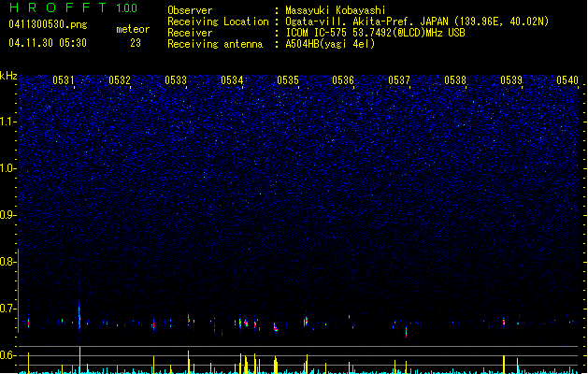Click the 0533 time marker
This screenshot has height=374, width=588.
176,80
